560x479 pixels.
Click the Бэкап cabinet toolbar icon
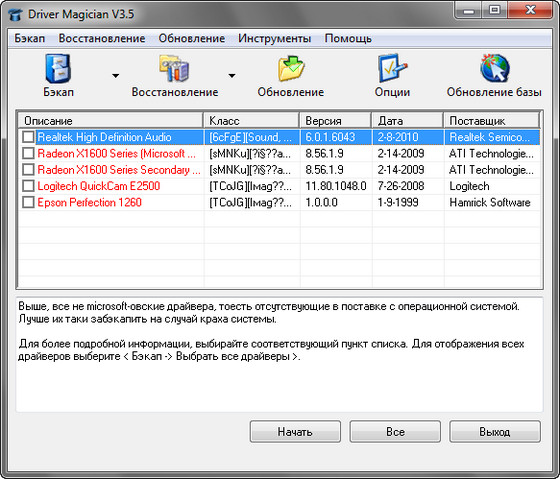58,68
